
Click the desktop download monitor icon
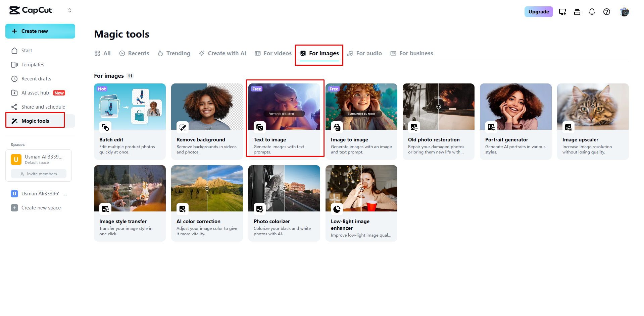tap(562, 12)
